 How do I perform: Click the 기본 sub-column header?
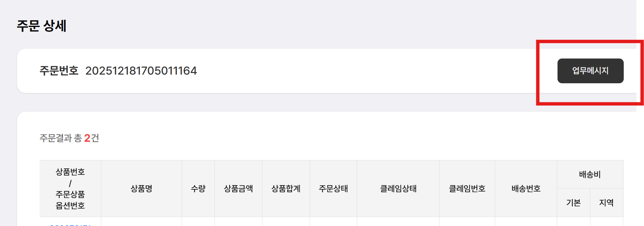[573, 203]
